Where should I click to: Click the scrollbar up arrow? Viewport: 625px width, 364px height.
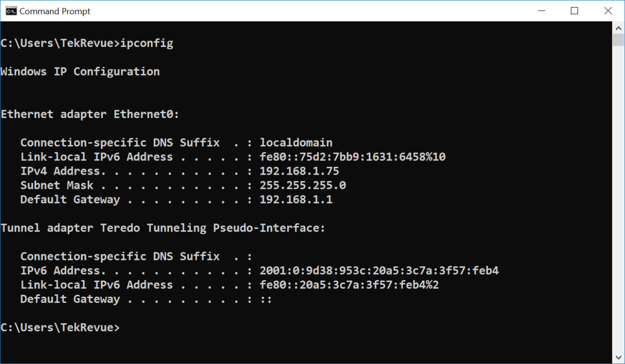click(618, 27)
